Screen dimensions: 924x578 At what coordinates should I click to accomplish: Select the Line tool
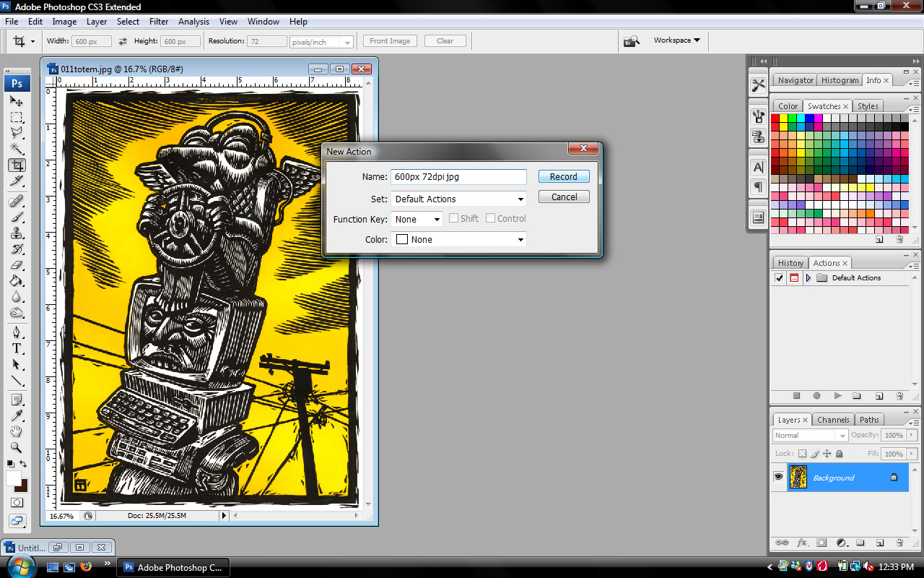(x=17, y=380)
